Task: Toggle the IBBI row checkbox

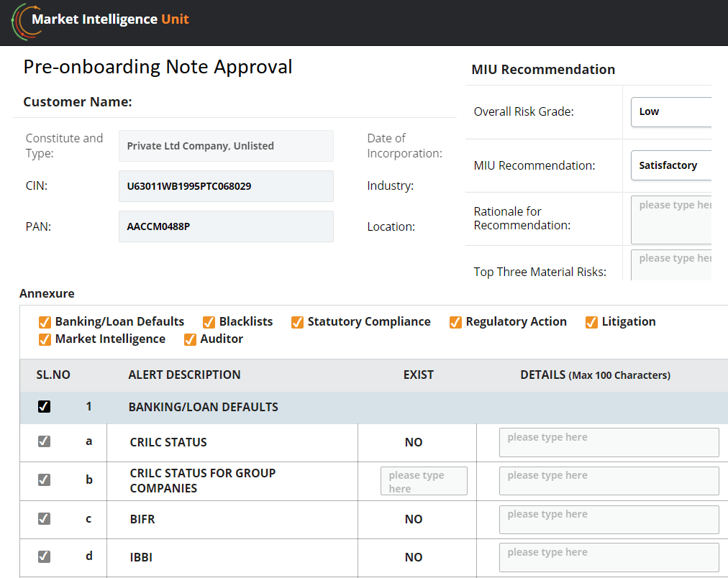Action: click(45, 556)
